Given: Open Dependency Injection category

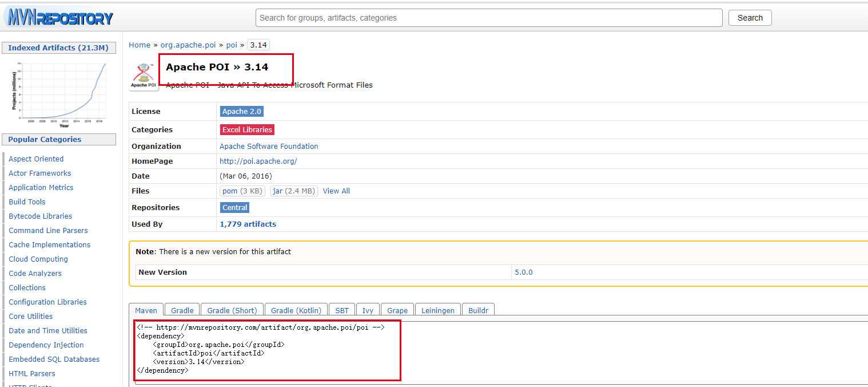Looking at the screenshot, I should (x=46, y=345).
